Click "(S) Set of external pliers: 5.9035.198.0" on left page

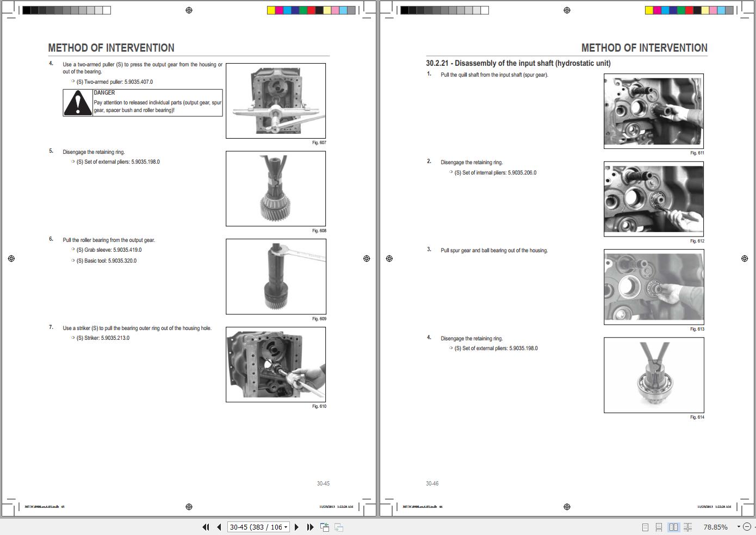click(118, 162)
